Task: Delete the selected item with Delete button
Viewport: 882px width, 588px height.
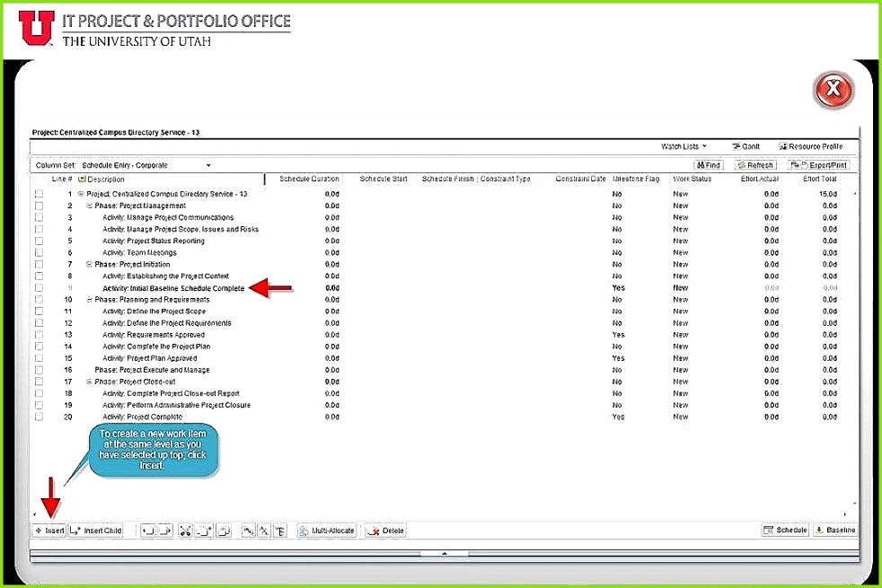Action: click(x=386, y=531)
